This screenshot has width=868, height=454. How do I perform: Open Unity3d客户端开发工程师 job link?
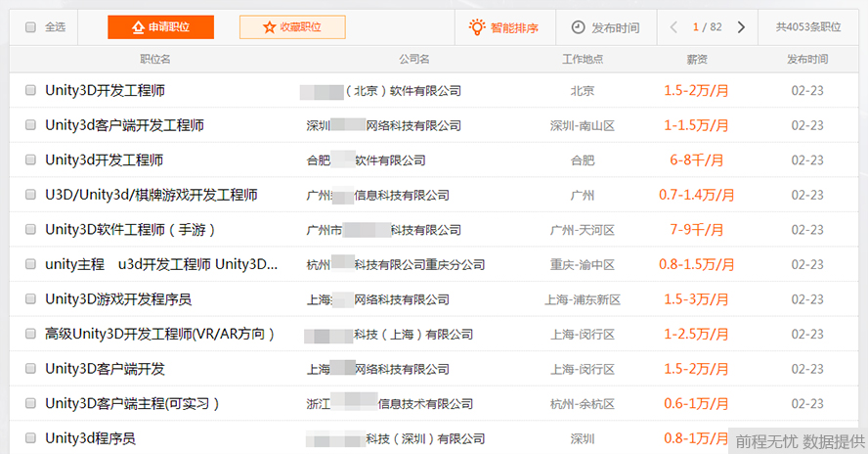[124, 125]
